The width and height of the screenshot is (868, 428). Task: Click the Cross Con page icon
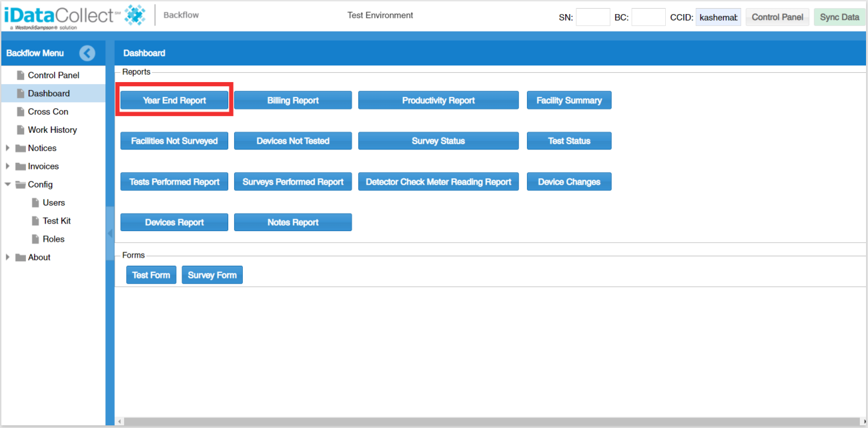(21, 112)
